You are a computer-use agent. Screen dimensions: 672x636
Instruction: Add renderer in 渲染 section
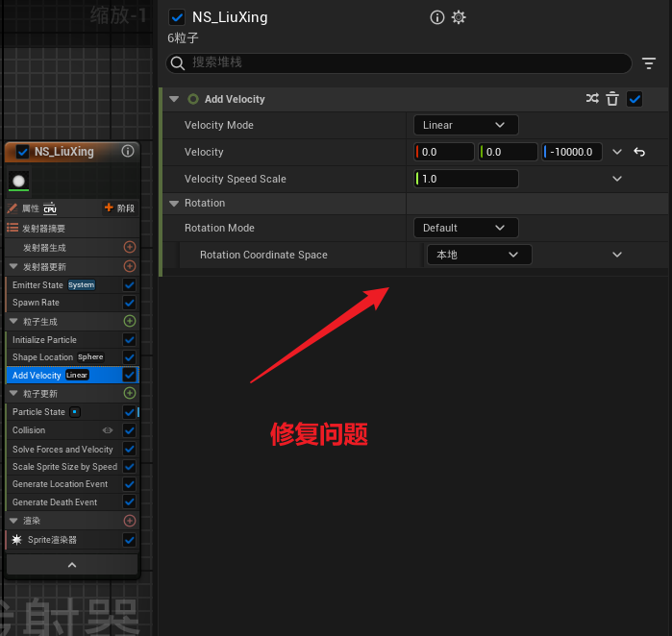[130, 521]
